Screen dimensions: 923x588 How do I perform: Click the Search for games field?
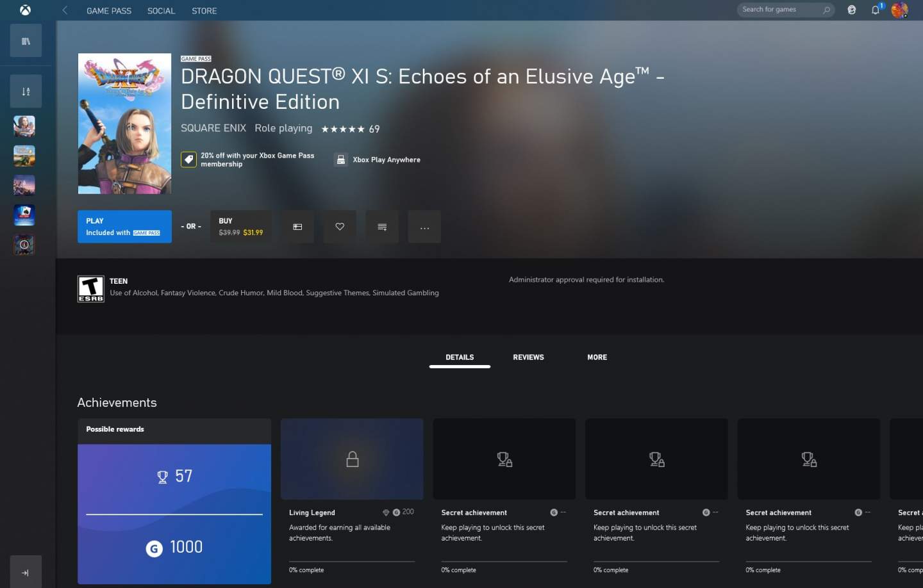(785, 10)
